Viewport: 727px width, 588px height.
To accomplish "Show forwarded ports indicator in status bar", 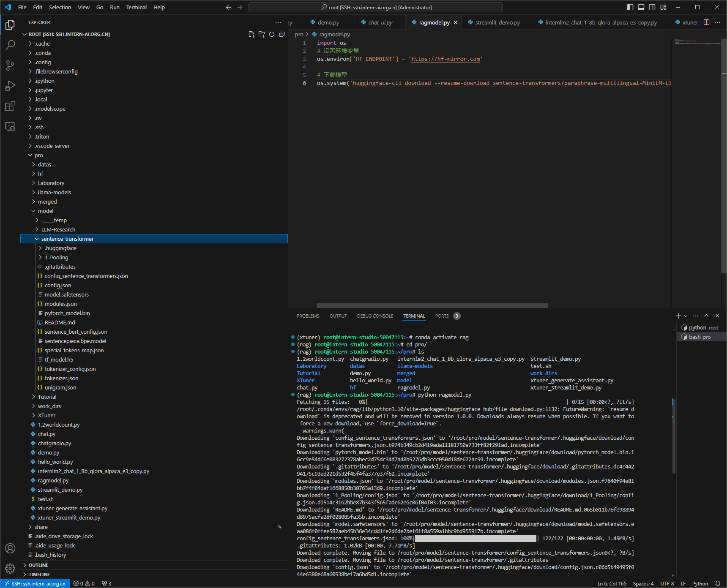I will (107, 584).
